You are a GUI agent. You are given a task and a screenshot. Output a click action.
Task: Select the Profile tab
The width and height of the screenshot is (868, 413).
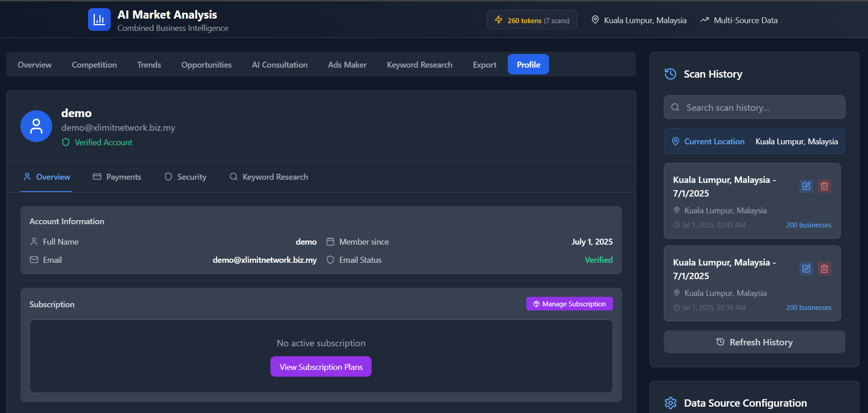pos(528,64)
